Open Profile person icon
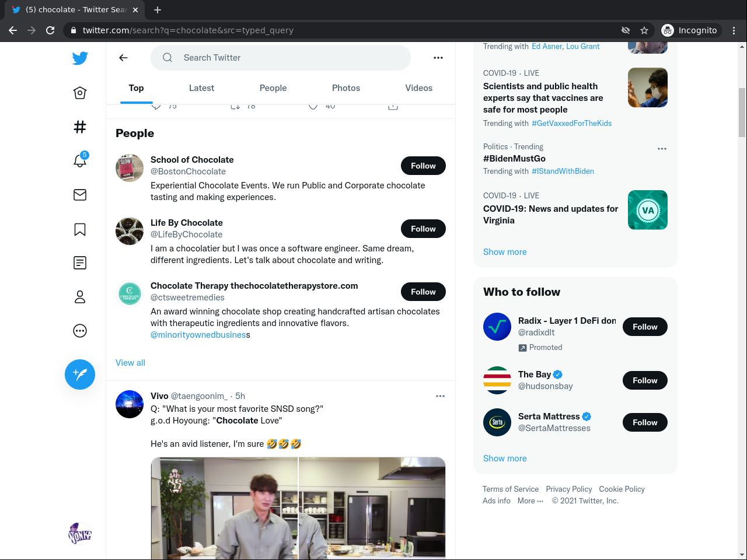Viewport: 747px width, 560px height. (80, 297)
